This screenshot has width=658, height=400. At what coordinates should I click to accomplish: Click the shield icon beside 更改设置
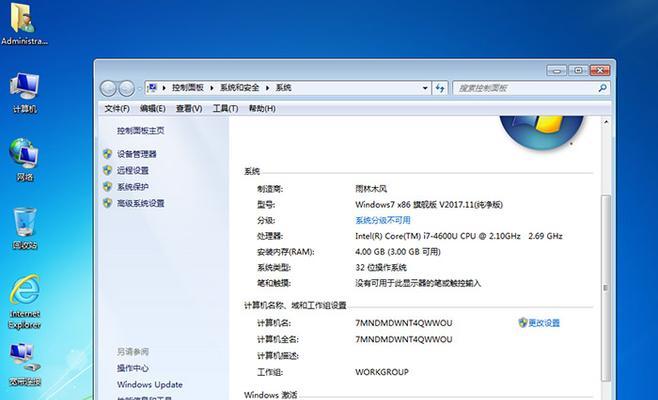[522, 322]
